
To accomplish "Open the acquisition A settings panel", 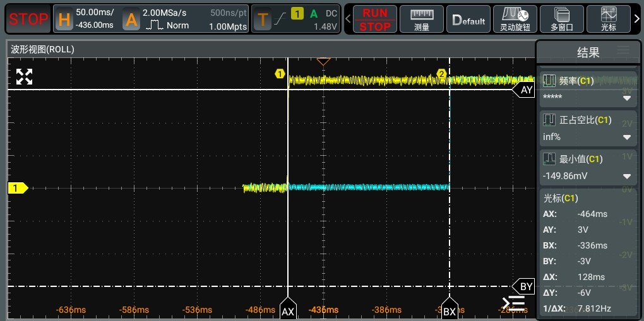I will [131, 20].
